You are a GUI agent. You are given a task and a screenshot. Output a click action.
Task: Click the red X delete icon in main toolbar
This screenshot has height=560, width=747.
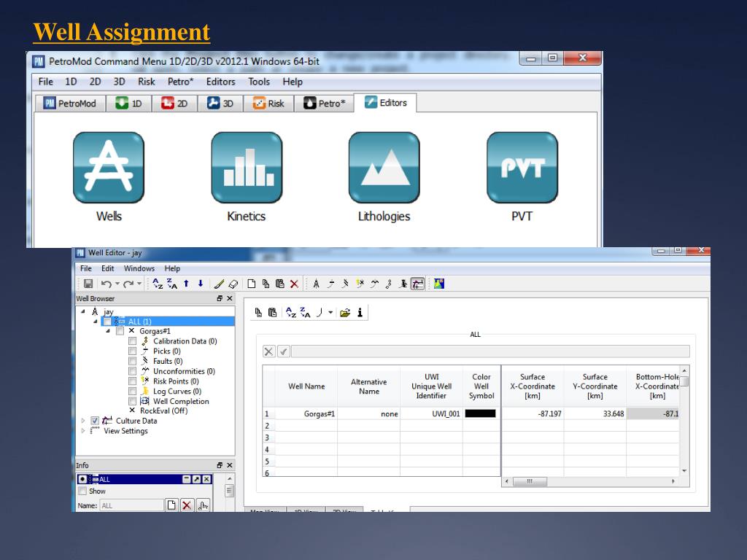[295, 284]
